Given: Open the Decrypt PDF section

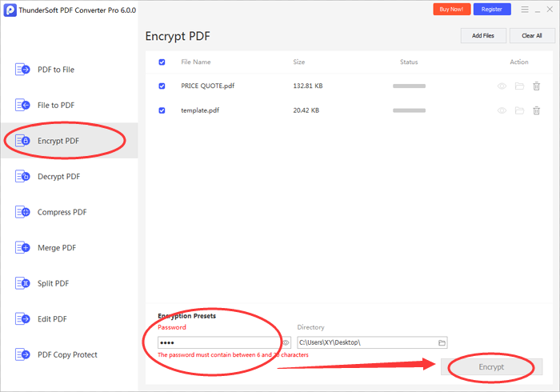Looking at the screenshot, I should (x=58, y=176).
